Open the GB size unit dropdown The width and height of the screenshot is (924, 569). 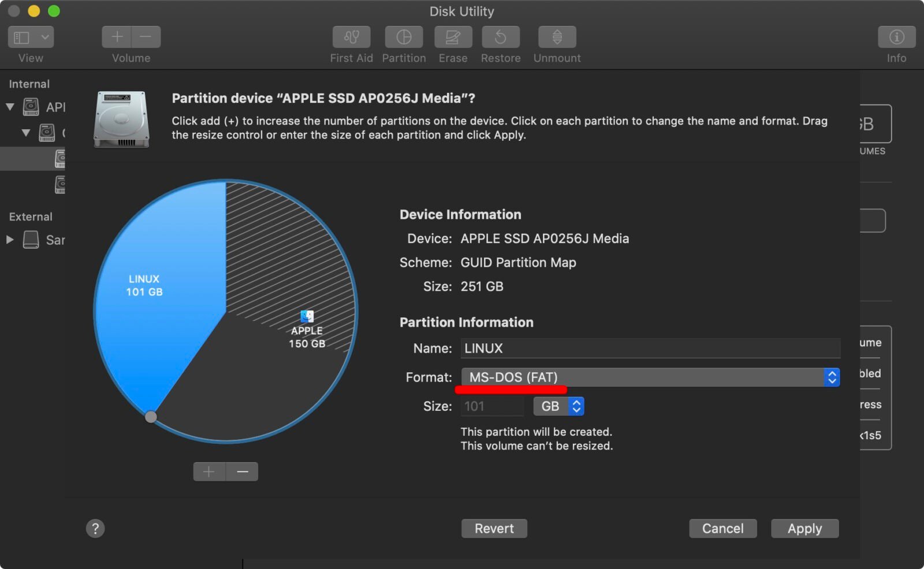[x=559, y=406]
